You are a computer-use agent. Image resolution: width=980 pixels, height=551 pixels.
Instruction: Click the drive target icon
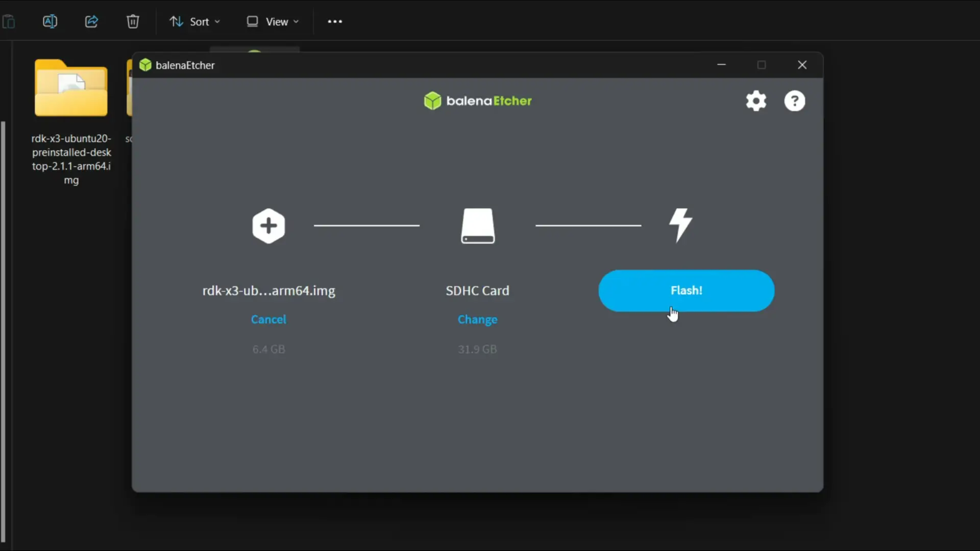pos(478,226)
